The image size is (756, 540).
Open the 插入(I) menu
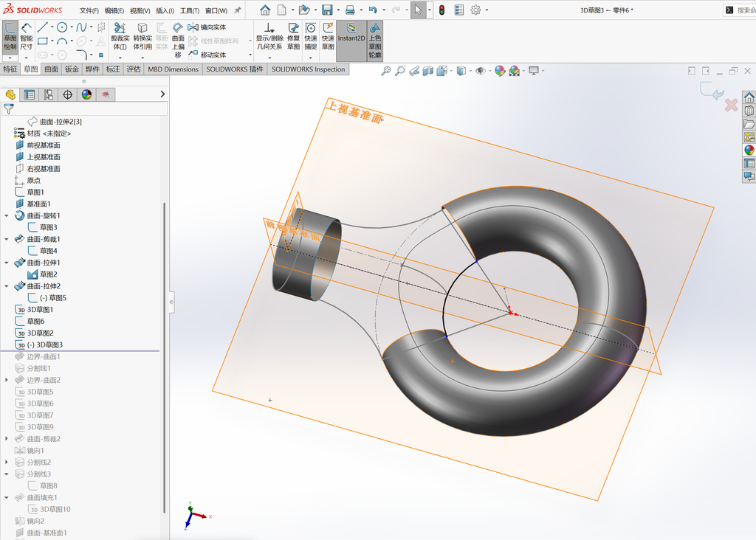(x=165, y=10)
